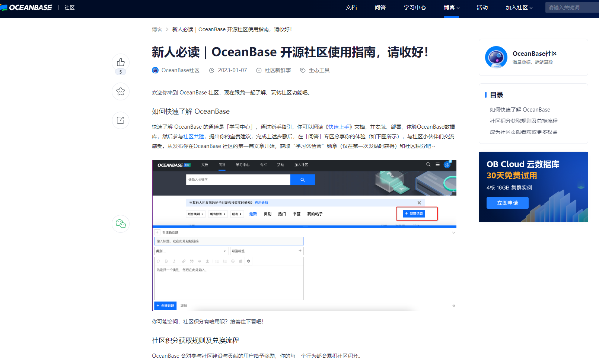Screen dimensions: 599x364
Task: Open the 学习中心 navigation item
Action: (415, 7)
